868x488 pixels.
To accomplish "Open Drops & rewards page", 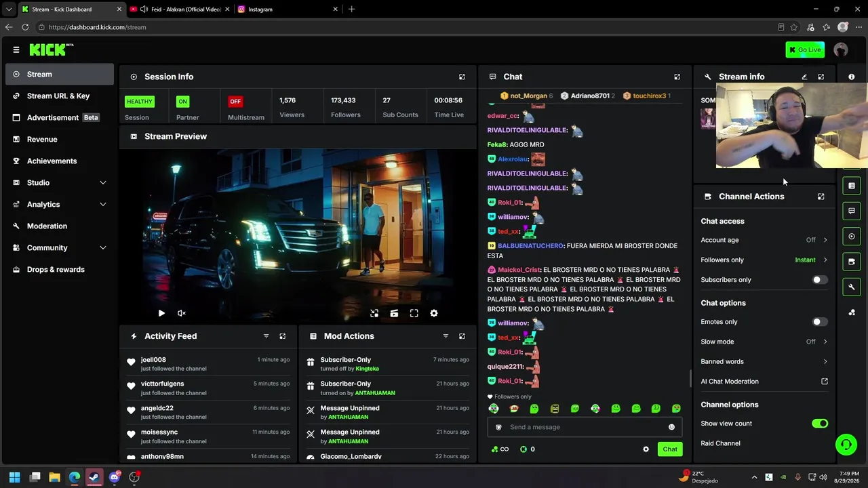I will coord(60,269).
